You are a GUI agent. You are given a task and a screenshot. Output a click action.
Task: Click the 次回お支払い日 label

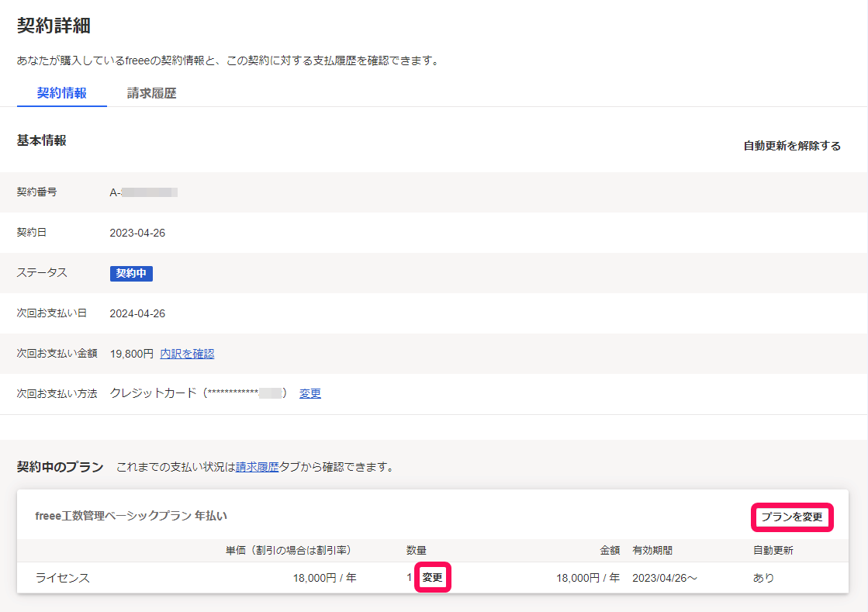pyautogui.click(x=52, y=313)
